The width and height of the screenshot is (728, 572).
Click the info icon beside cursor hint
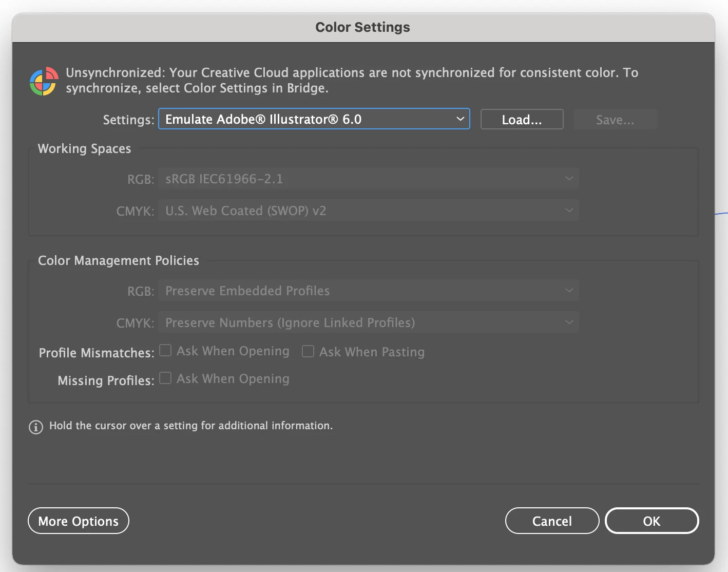pos(36,427)
